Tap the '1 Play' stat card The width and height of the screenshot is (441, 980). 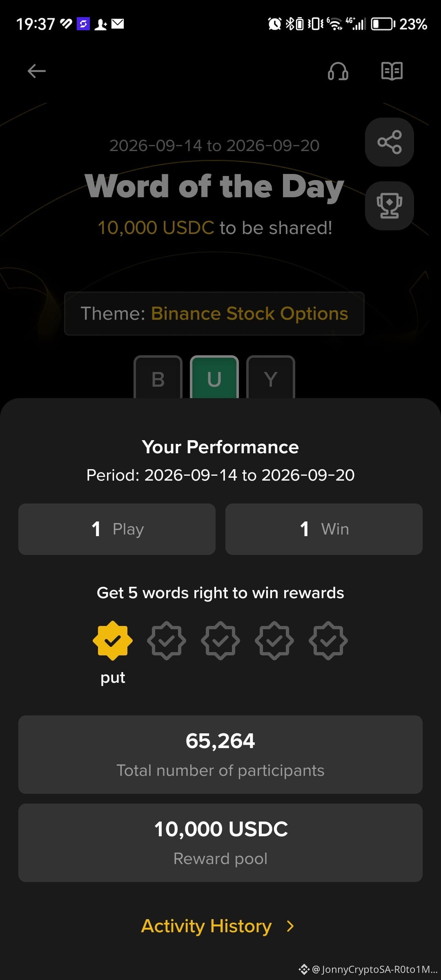[117, 529]
